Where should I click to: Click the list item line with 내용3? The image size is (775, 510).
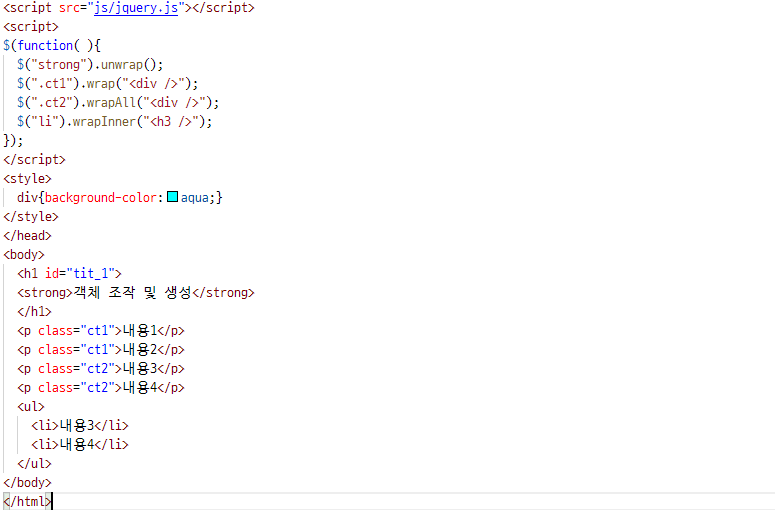(x=80, y=425)
